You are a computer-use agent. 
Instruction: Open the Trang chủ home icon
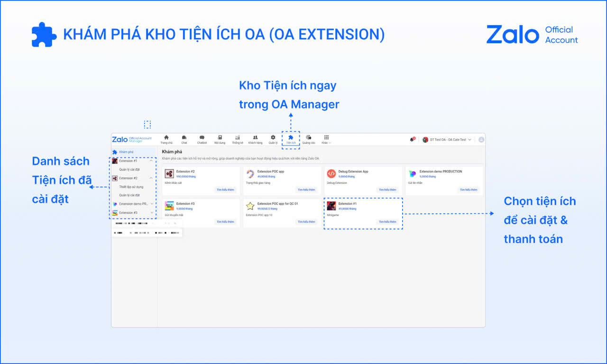click(166, 137)
